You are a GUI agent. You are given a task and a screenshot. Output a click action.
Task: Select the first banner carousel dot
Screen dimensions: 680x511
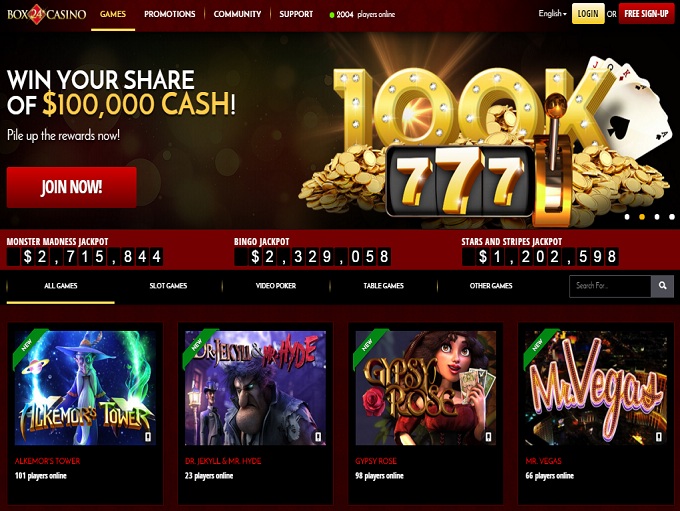point(627,217)
